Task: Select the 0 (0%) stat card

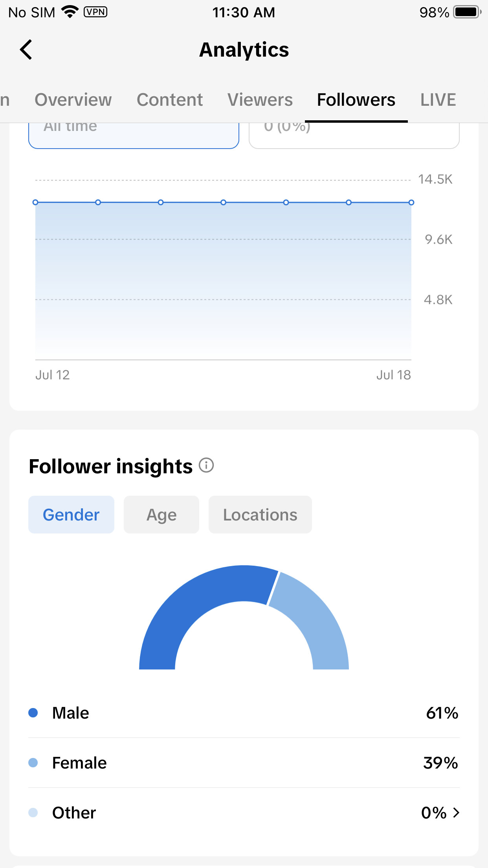Action: click(x=354, y=136)
